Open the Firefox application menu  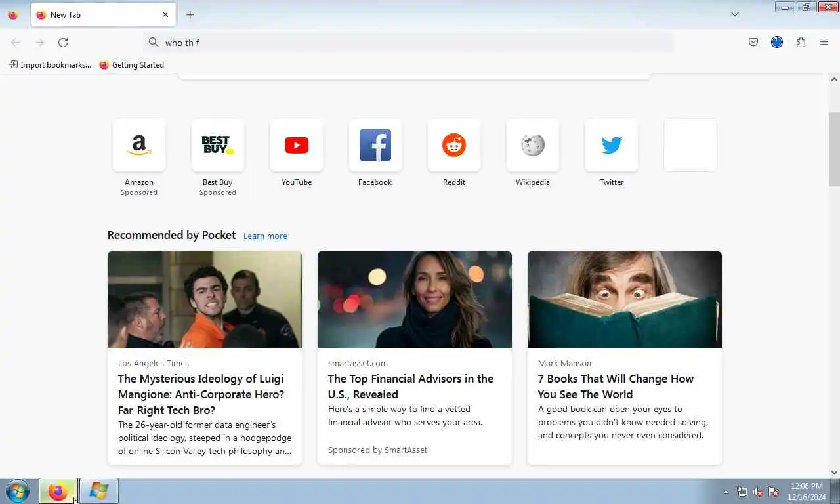click(x=824, y=43)
